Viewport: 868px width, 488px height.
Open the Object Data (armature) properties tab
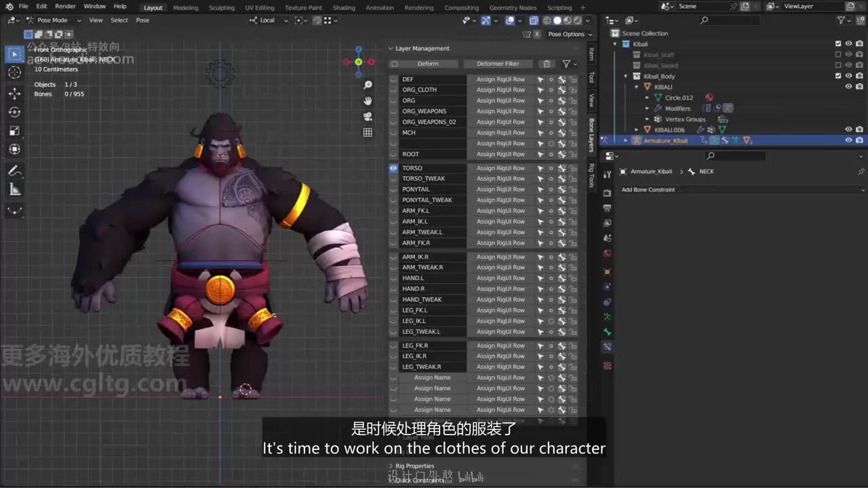point(607,317)
